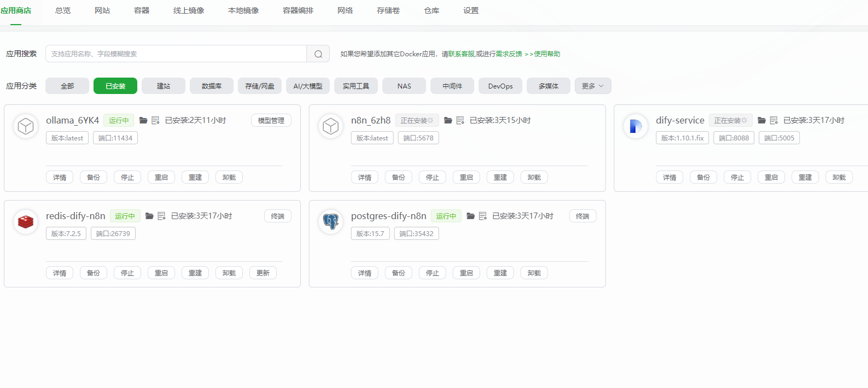Open log icon for n8n_6zh8

click(x=460, y=120)
